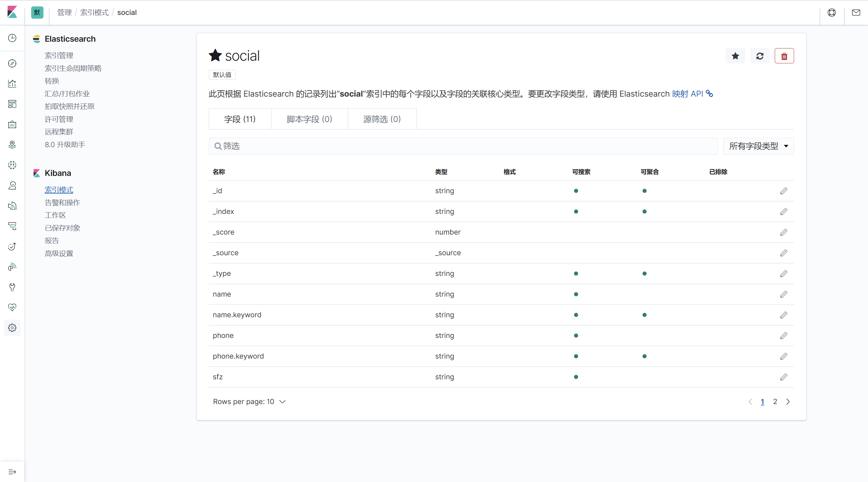Expand the left navigation sidebar at the bottom
The width and height of the screenshot is (868, 482).
(x=12, y=472)
